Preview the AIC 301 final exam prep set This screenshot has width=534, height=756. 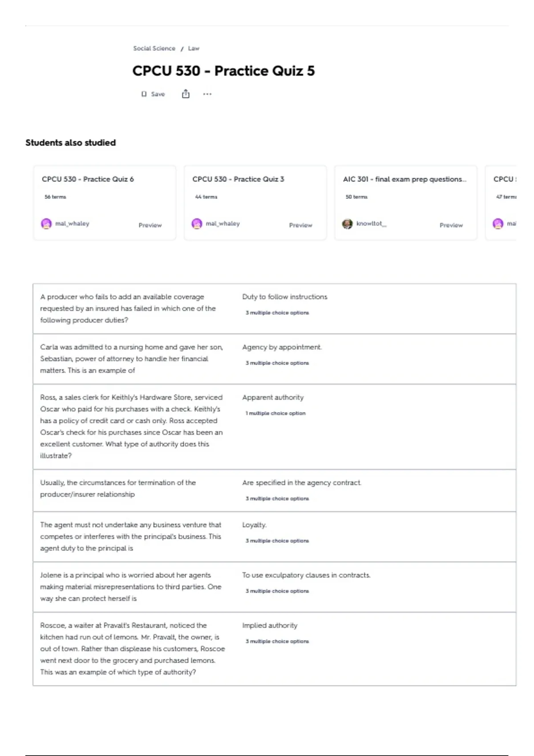click(451, 225)
